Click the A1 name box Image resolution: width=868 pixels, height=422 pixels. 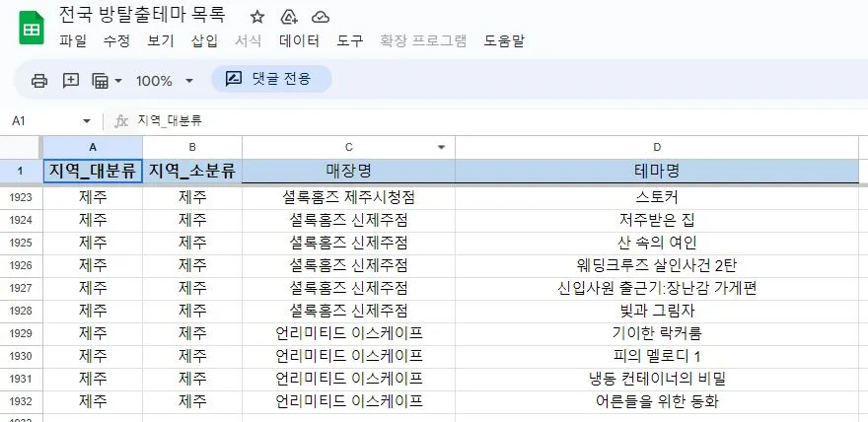click(x=44, y=120)
